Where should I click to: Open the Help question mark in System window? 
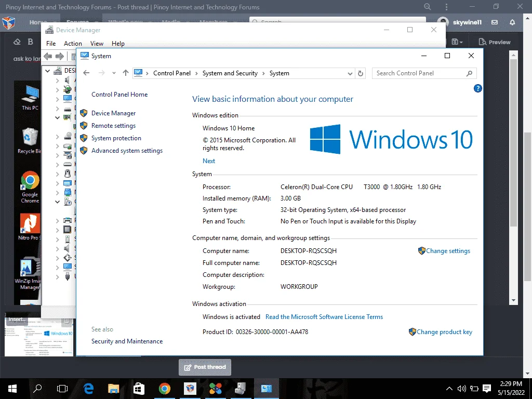point(478,88)
